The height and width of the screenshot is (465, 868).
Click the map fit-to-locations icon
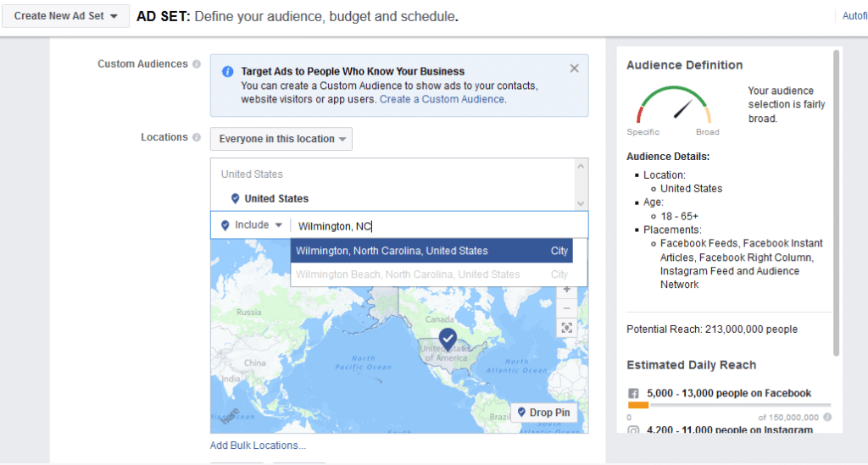pyautogui.click(x=566, y=328)
